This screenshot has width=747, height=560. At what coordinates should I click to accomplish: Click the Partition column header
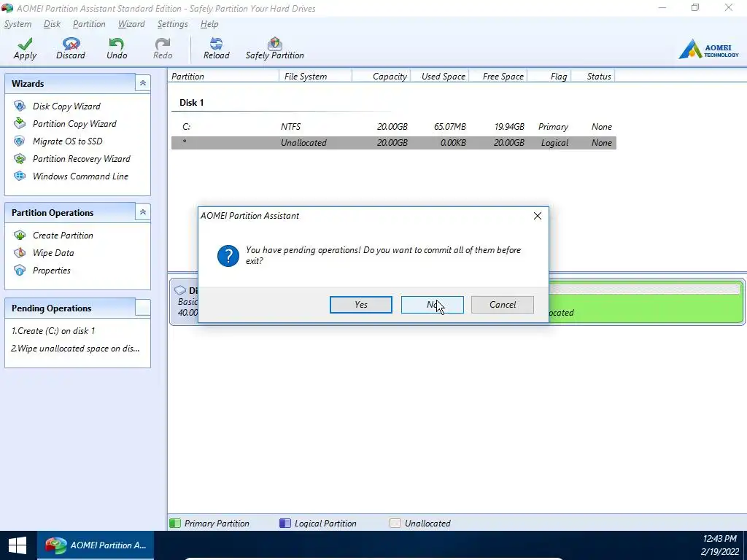[223, 76]
